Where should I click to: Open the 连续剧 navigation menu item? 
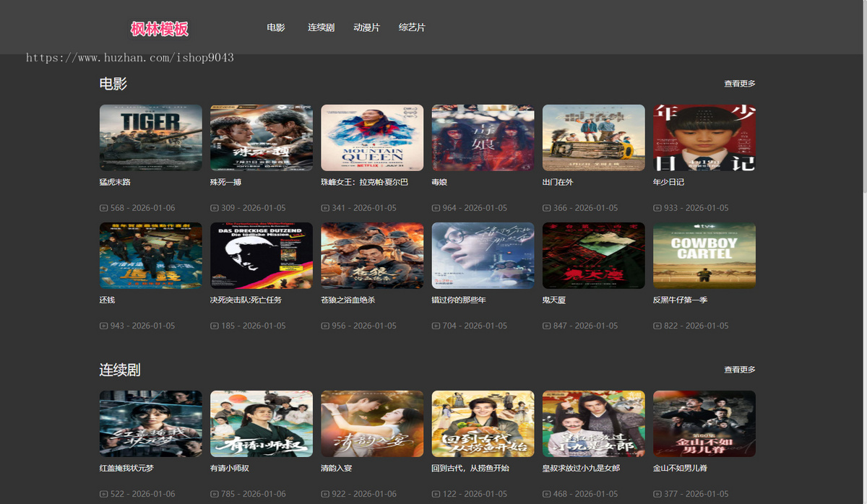[321, 27]
